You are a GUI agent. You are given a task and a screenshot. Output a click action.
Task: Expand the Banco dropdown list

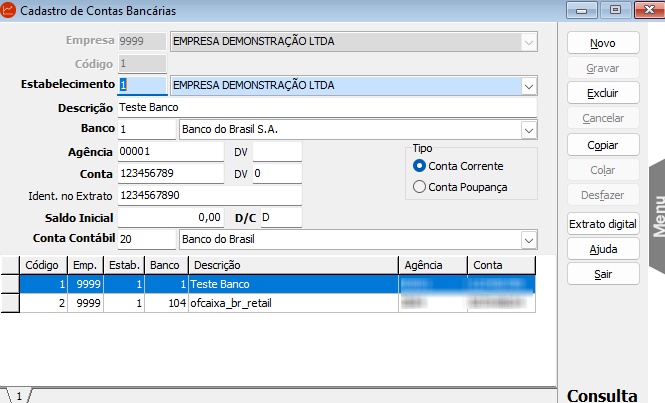click(x=528, y=130)
